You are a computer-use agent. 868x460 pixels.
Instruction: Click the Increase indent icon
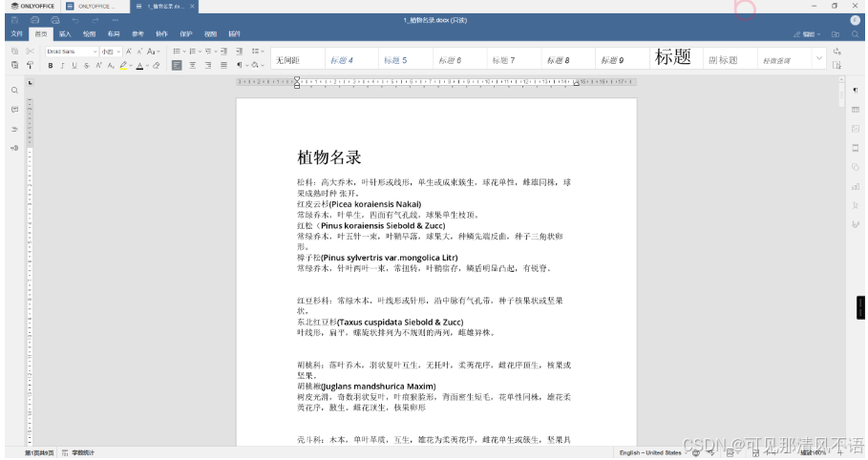point(239,51)
